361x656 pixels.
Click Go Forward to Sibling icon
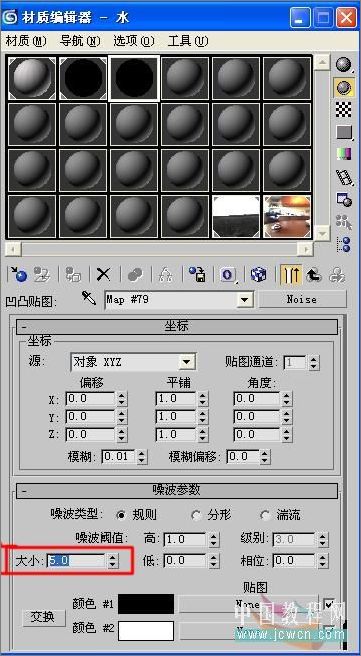(x=336, y=275)
